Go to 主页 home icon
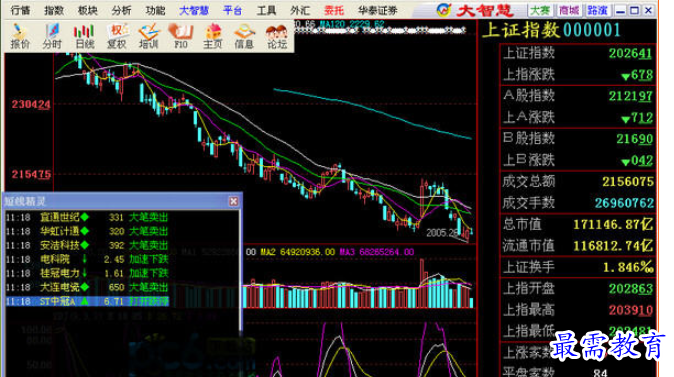Viewport: 674px width, 377px height. click(x=213, y=36)
